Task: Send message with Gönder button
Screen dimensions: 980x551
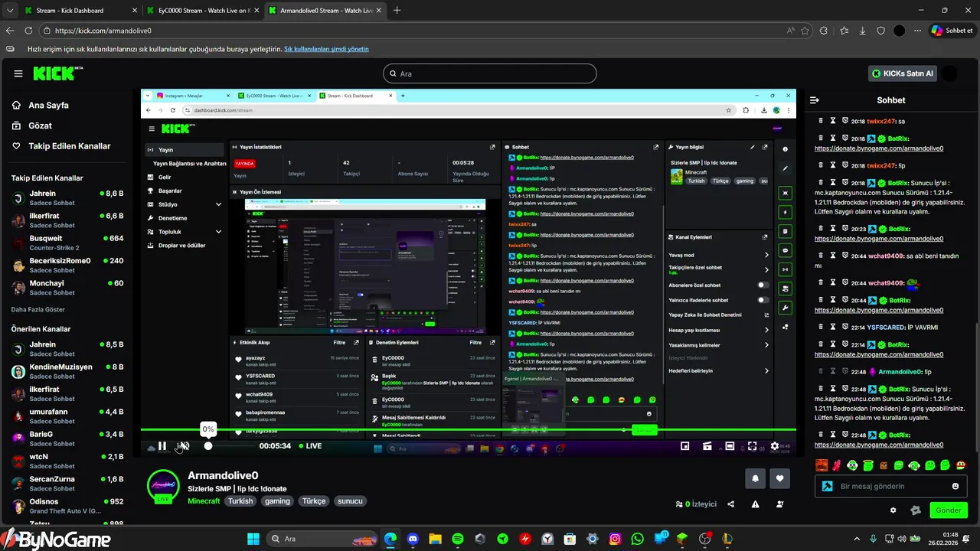Action: point(949,510)
